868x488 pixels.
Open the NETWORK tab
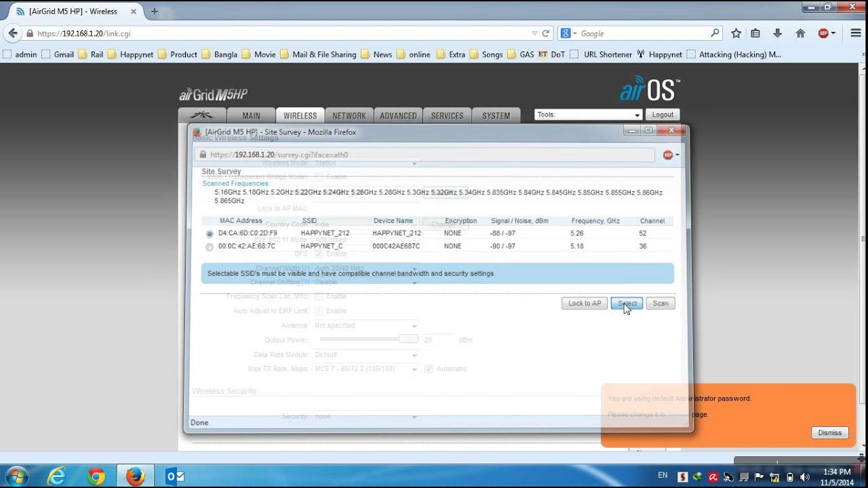(x=349, y=116)
